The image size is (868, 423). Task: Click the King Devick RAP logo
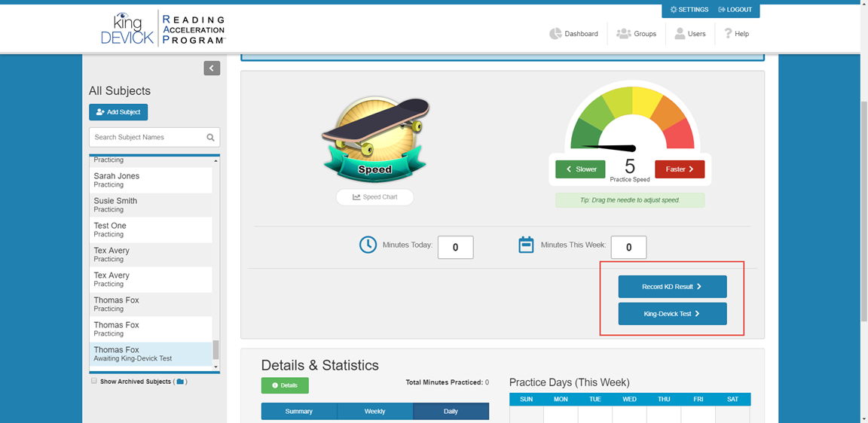(x=162, y=28)
